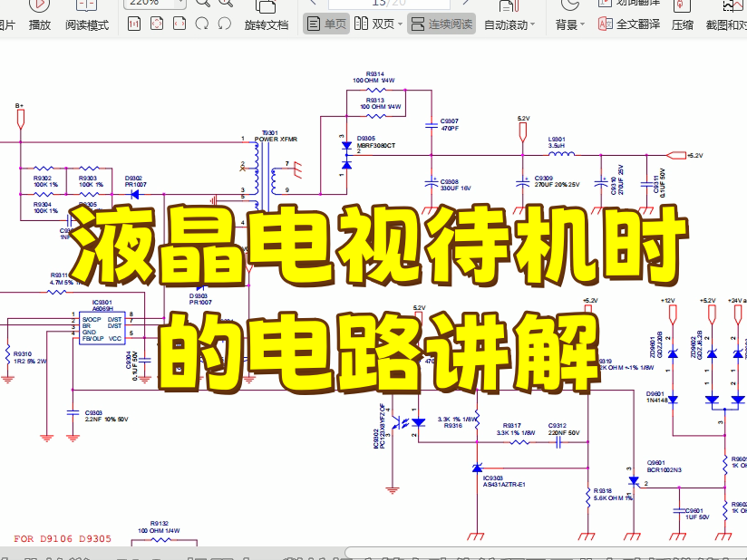Viewport: 747px width, 560px height.
Task: Click the C9307 470PF capacitor label
Action: tap(450, 124)
